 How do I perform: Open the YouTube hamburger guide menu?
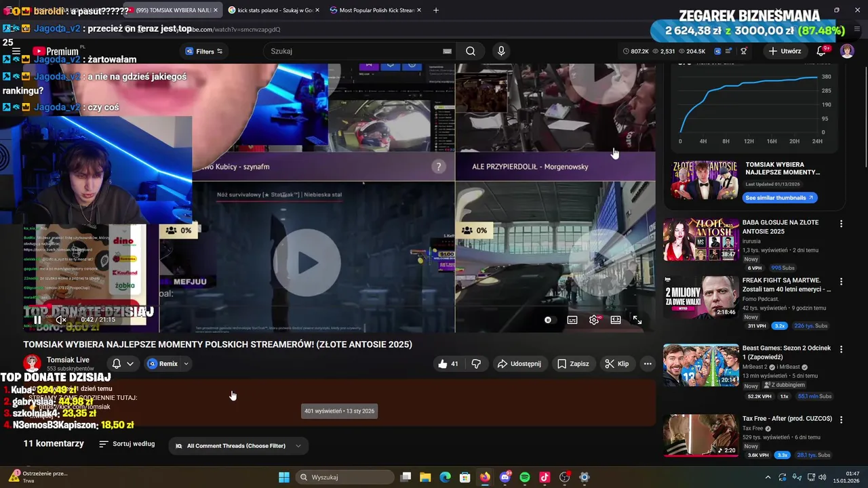(x=16, y=51)
